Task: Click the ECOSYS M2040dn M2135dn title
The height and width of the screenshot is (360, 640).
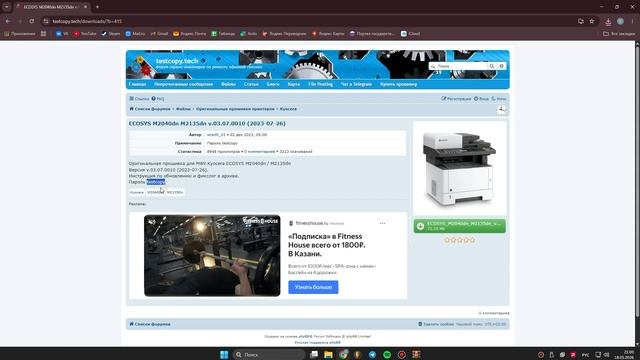Action: coord(207,124)
